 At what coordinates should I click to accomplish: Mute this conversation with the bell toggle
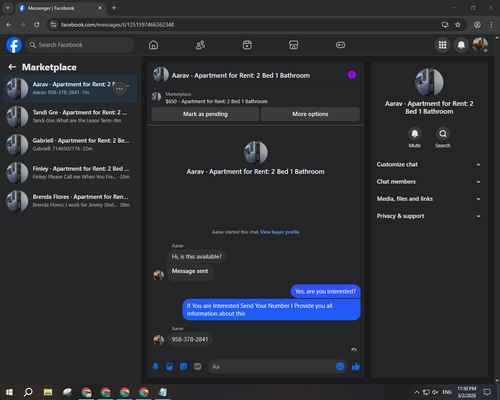pos(415,134)
